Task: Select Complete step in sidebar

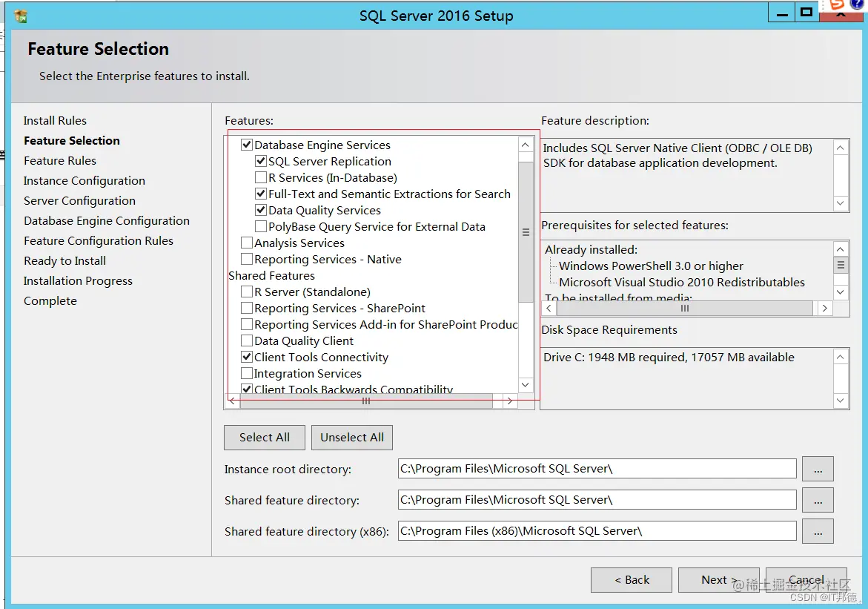Action: click(50, 301)
